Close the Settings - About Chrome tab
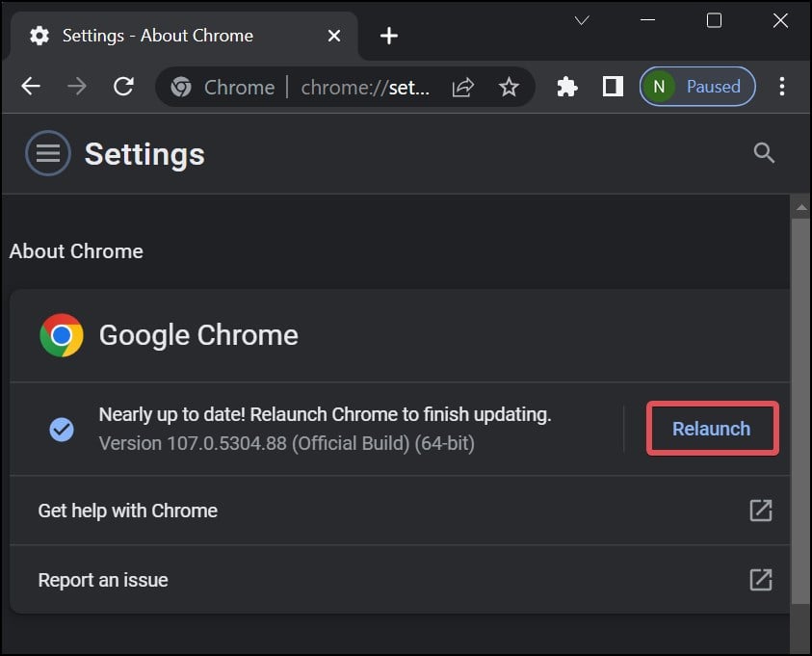Image resolution: width=812 pixels, height=656 pixels. 334,36
